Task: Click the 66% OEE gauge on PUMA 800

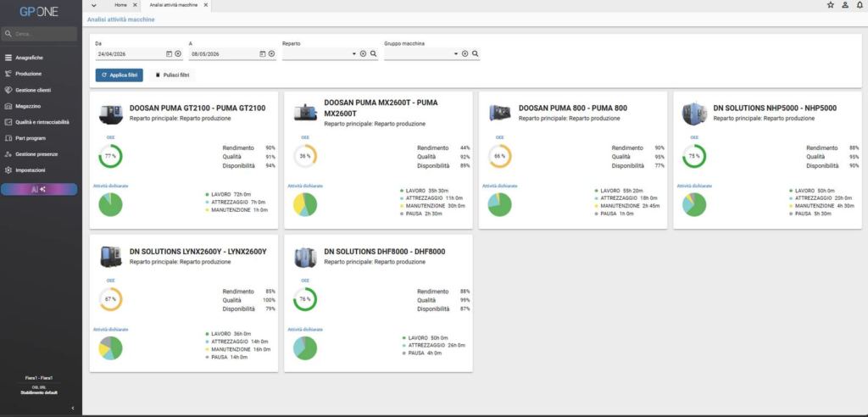Action: click(500, 156)
